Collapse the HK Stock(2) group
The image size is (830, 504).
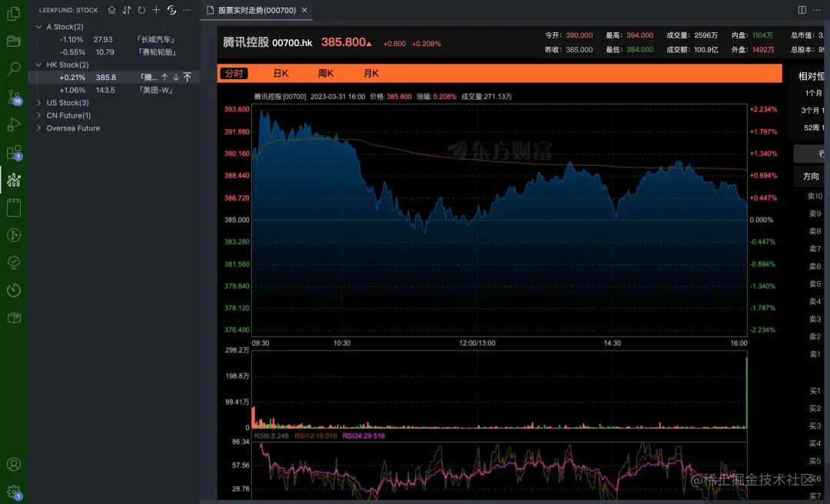(38, 65)
